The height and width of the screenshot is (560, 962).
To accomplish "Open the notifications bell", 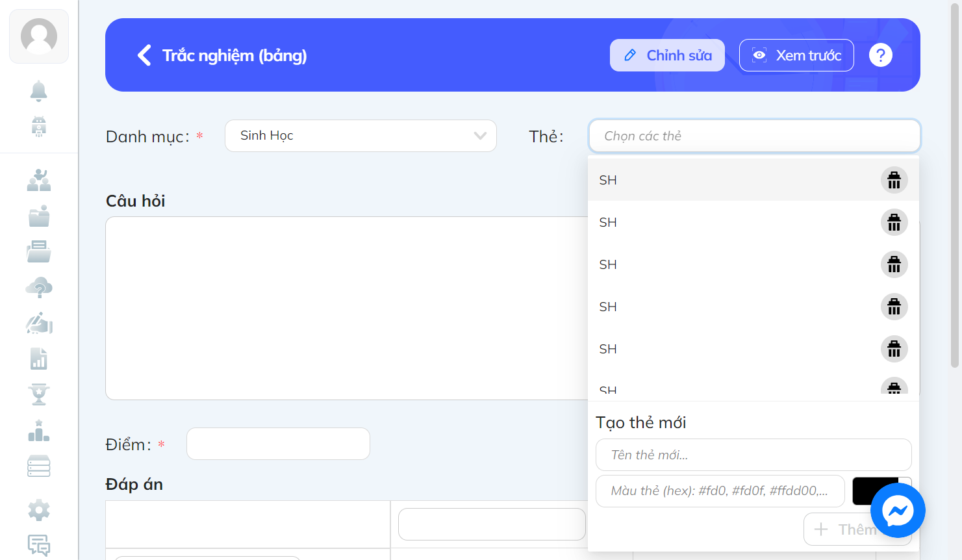I will pos(39,91).
